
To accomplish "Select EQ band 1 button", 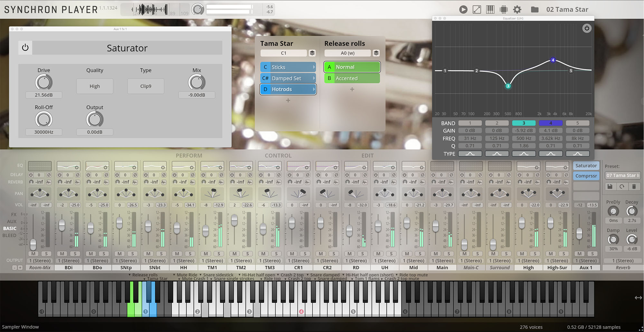I will pyautogui.click(x=470, y=123).
